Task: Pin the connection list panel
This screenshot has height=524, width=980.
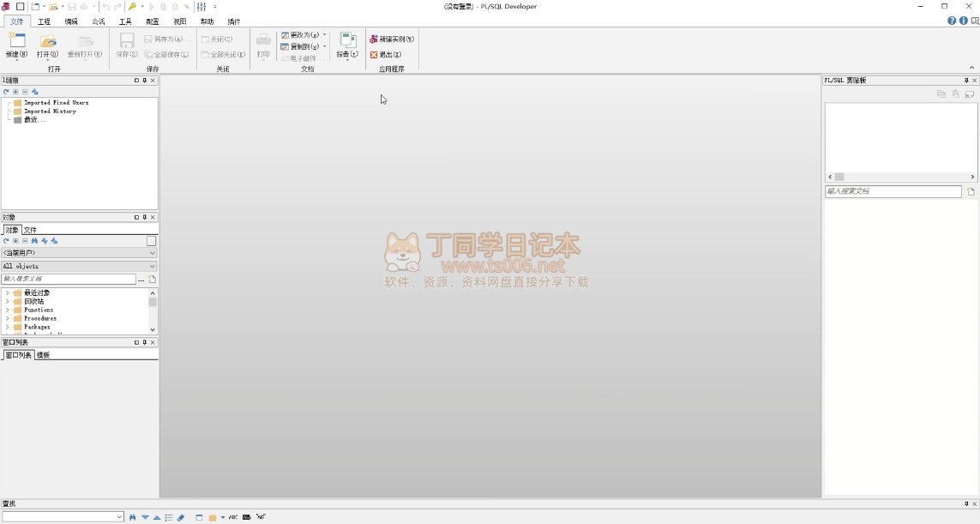Action: pos(144,80)
